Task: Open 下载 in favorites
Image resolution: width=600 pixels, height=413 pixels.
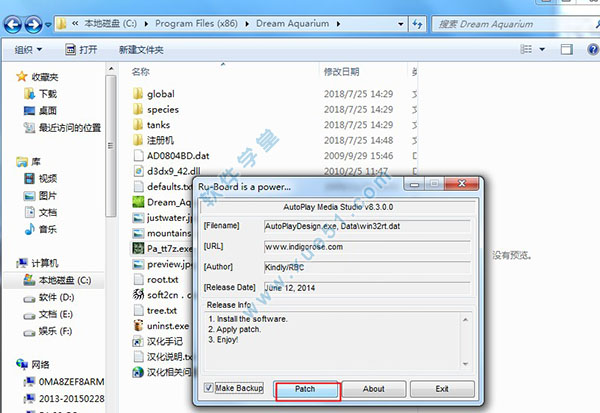Action: click(x=41, y=94)
